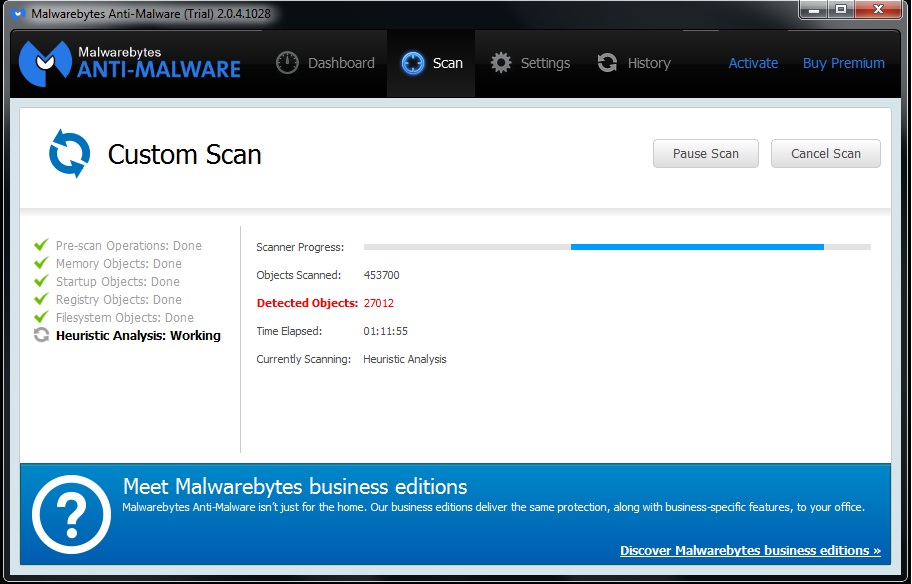912x584 pixels.
Task: Click the detected count 27012
Action: 379,303
